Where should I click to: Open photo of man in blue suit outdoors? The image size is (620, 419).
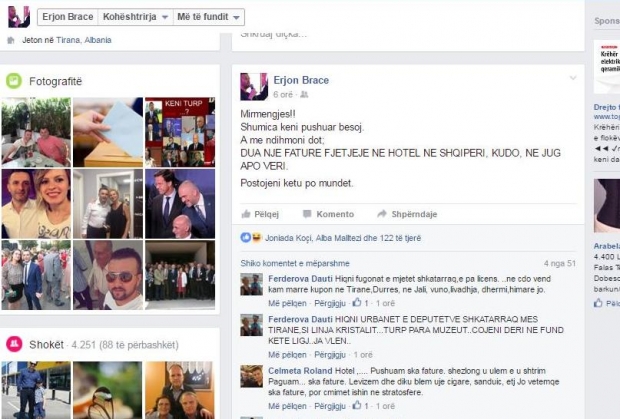point(36,275)
